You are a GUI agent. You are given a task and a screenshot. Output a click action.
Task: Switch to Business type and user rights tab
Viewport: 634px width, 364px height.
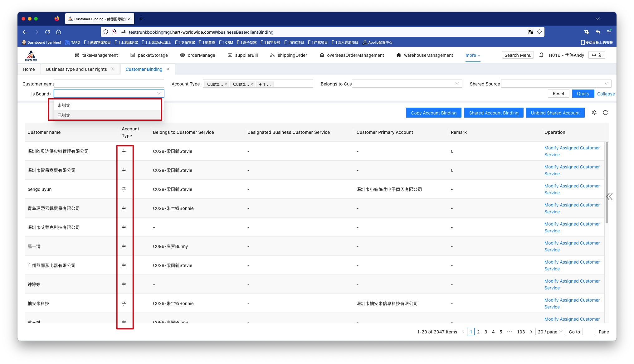click(76, 69)
